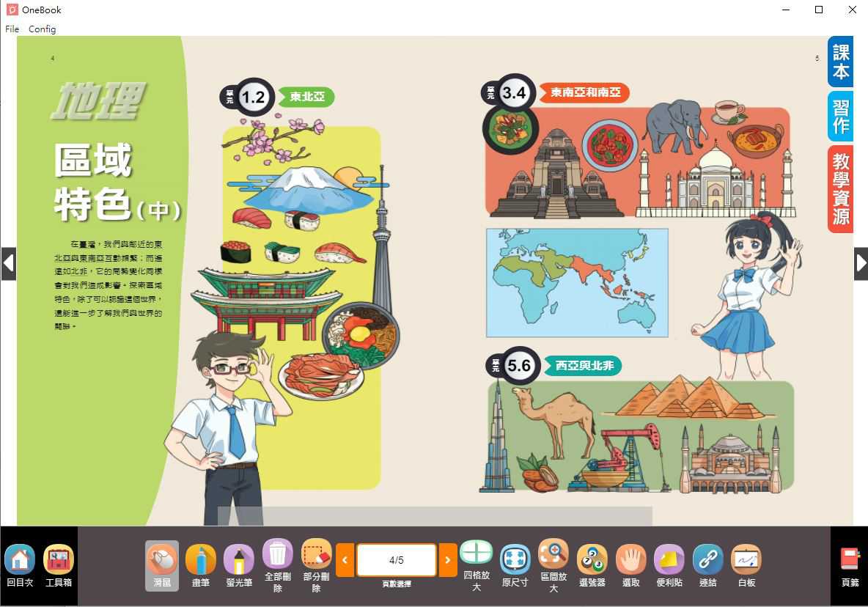
Task: Open the whiteboard (白板)
Action: point(746,565)
